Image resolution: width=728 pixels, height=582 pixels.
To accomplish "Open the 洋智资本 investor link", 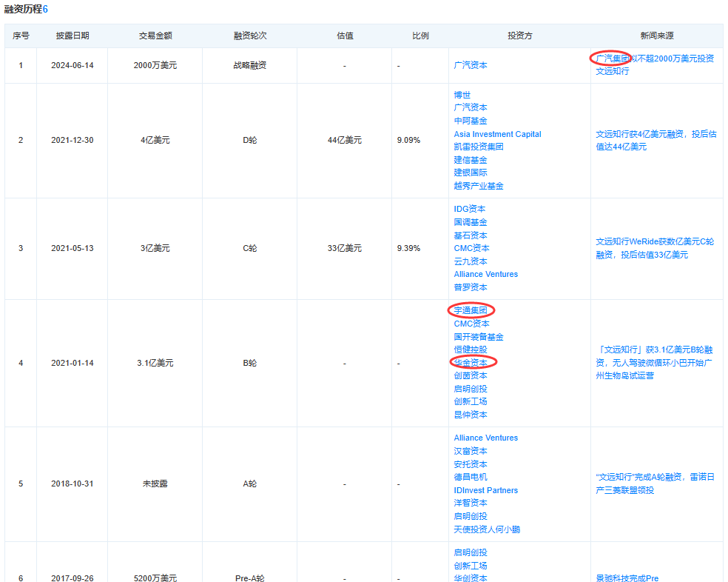I will point(471,503).
